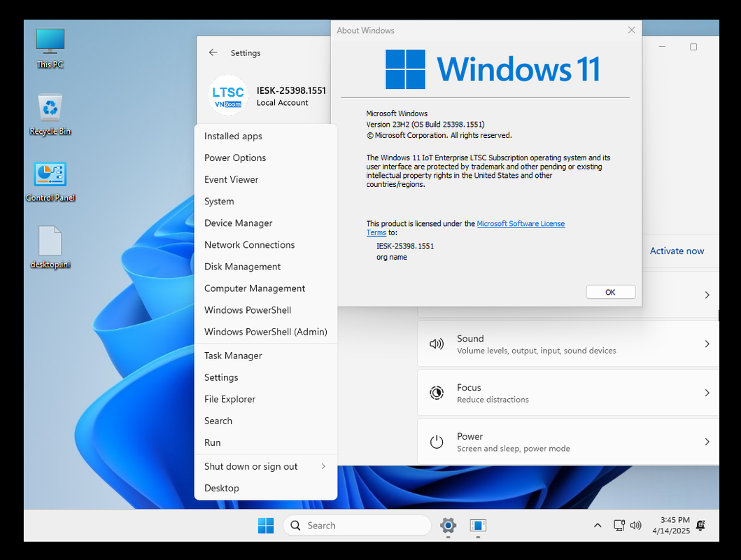This screenshot has width=741, height=560.
Task: Open the volume tray icon
Action: 635,525
